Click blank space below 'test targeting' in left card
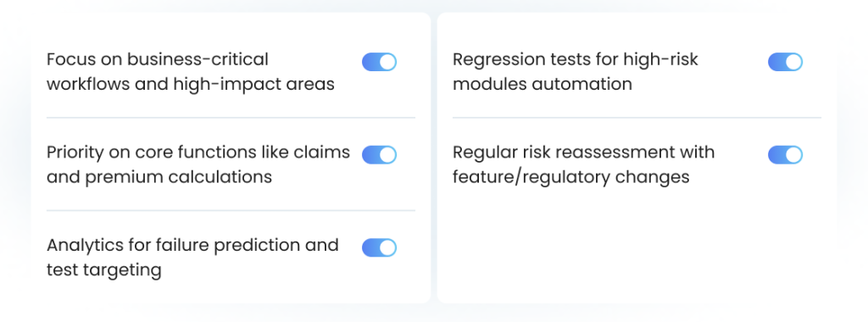 (x=231, y=291)
